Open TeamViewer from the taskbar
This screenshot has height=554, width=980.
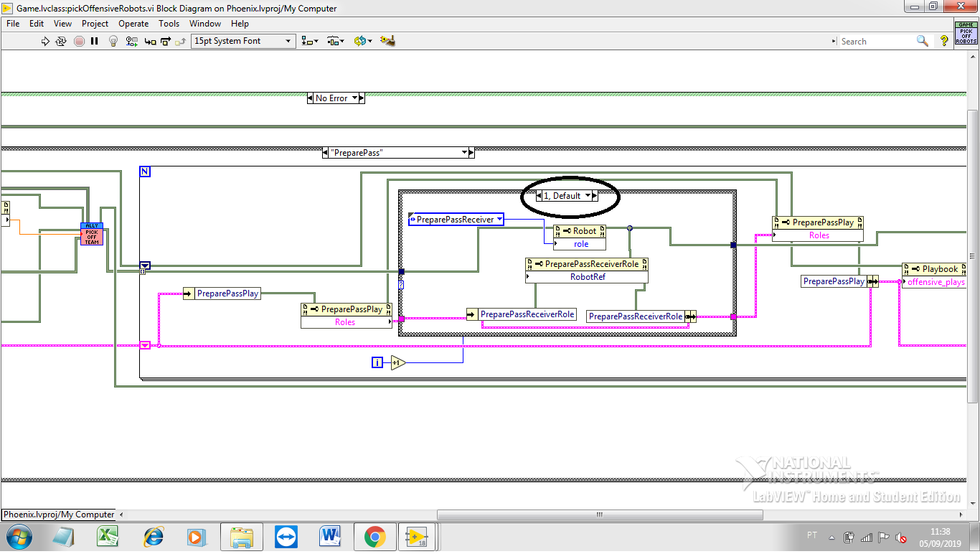tap(286, 537)
